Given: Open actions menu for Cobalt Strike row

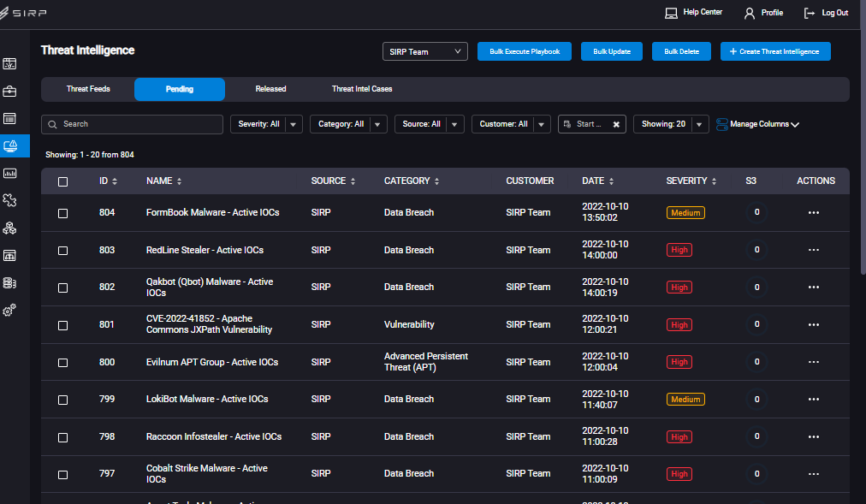Looking at the screenshot, I should click(814, 474).
